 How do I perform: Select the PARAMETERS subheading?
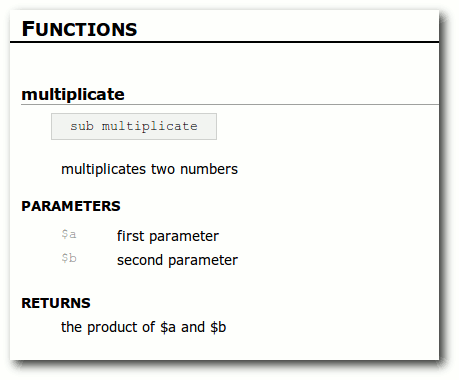(71, 206)
